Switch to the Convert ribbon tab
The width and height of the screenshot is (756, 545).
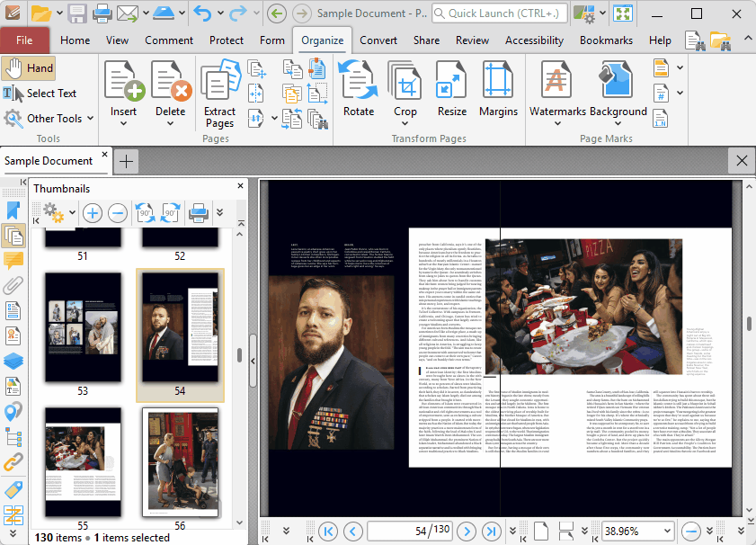coord(378,40)
